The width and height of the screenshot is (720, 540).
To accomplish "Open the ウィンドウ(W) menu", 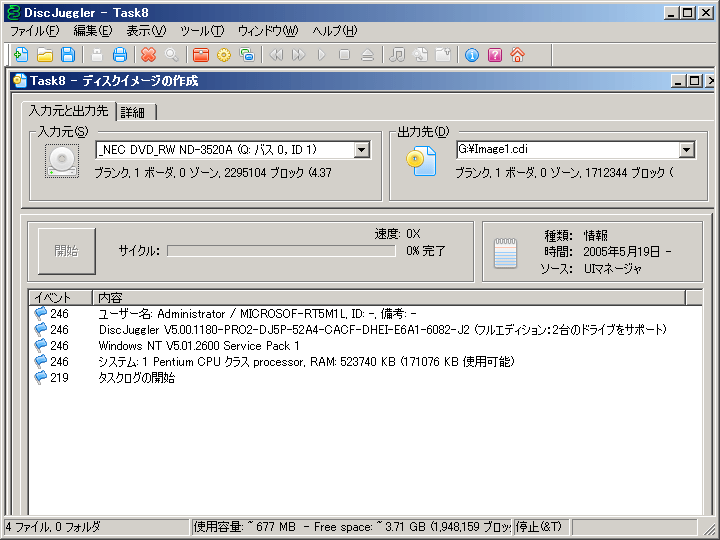I will click(x=268, y=31).
